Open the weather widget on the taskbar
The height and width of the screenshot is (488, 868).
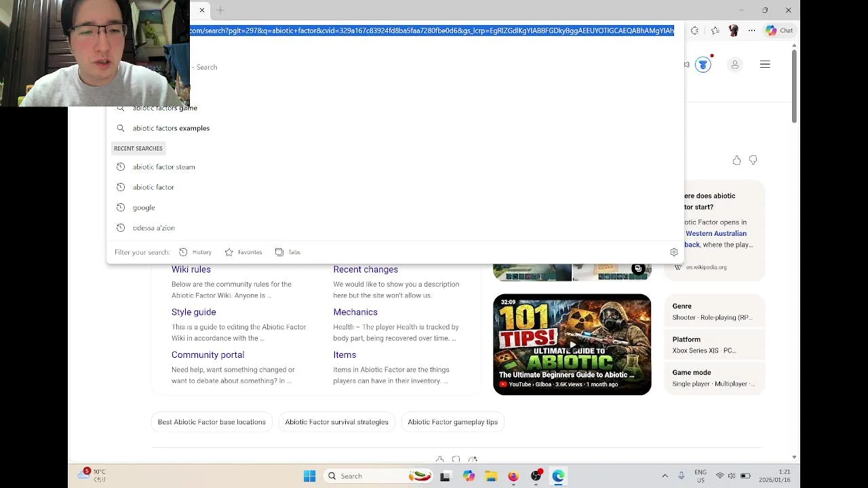click(x=92, y=475)
